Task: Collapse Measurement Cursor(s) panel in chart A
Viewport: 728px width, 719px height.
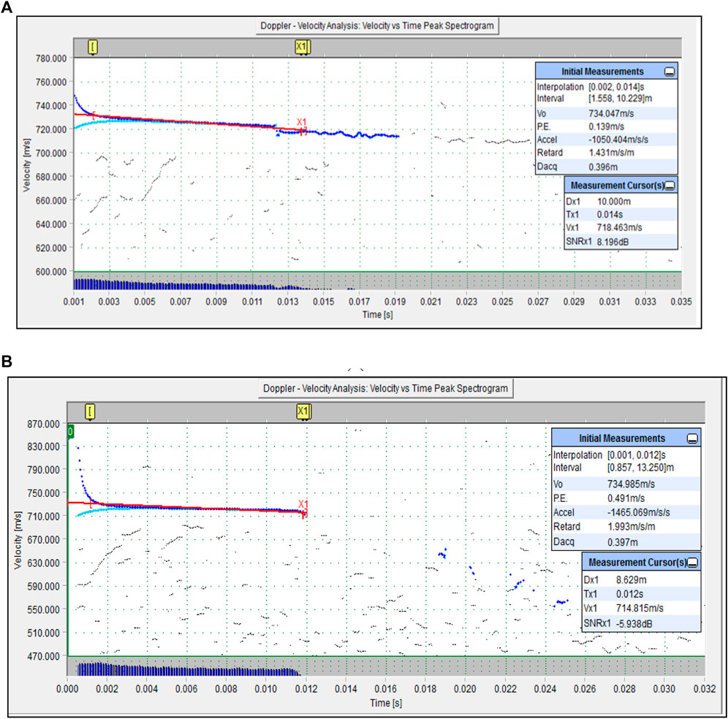Action: pyautogui.click(x=669, y=186)
